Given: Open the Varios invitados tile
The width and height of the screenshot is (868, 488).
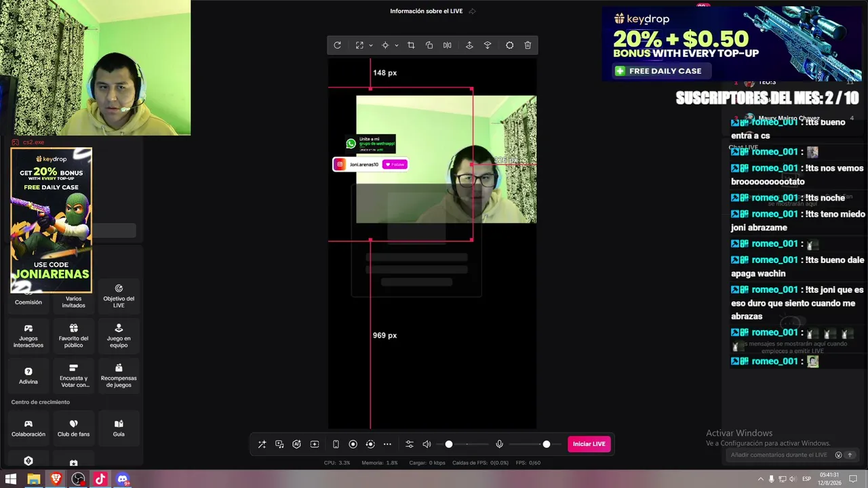Looking at the screenshot, I should [x=74, y=296].
